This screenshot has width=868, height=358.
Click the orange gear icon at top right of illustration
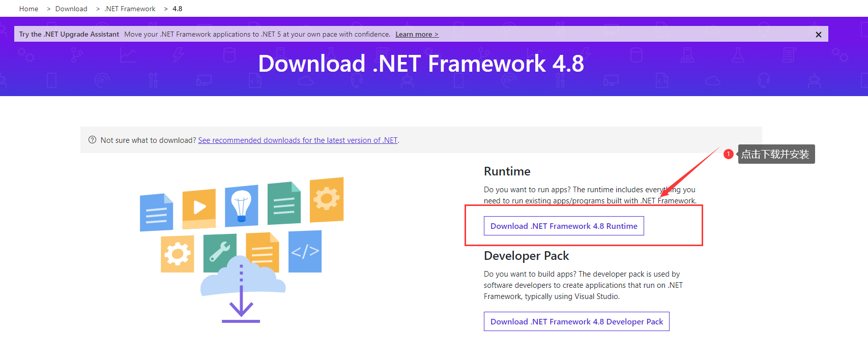tap(327, 199)
